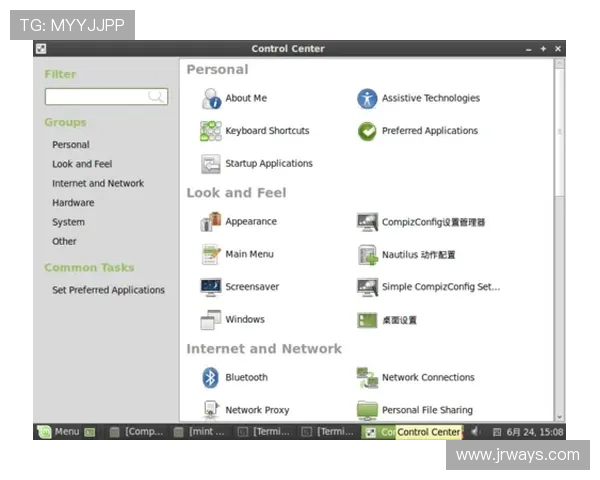Open the Windows preferences icon
Screen dimensions: 600x480
(211, 320)
